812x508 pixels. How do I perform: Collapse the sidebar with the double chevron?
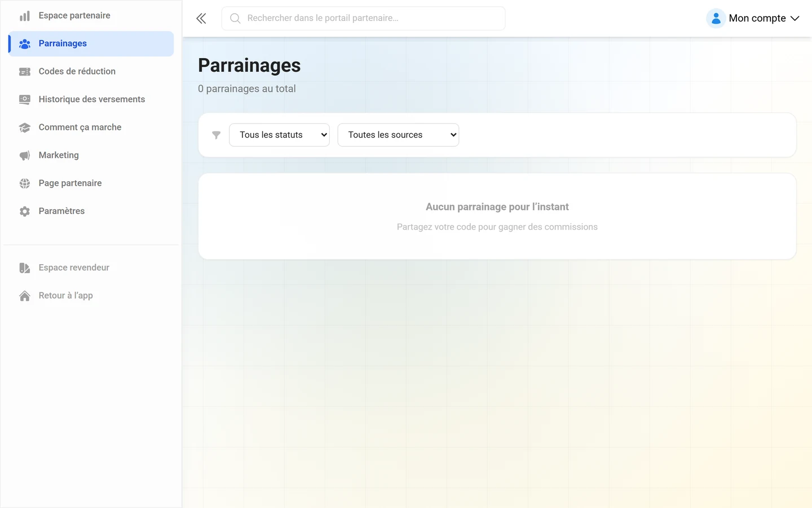click(x=201, y=19)
